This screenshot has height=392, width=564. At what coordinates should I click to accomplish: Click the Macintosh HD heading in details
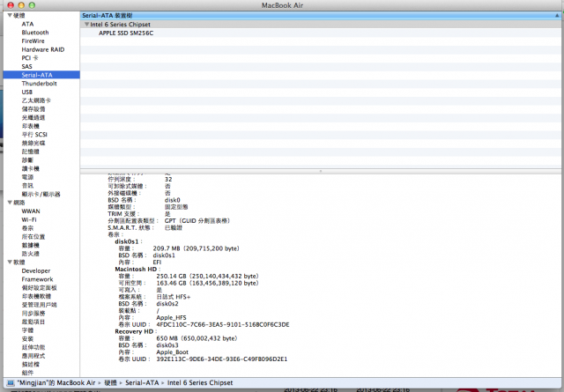[x=136, y=269]
